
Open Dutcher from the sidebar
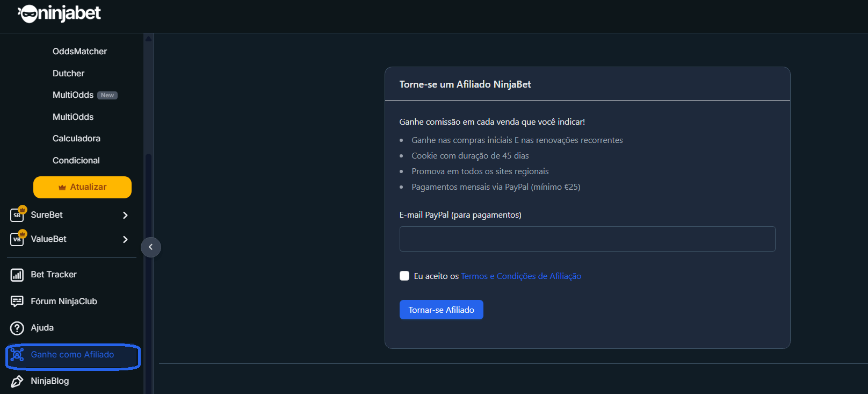point(68,74)
